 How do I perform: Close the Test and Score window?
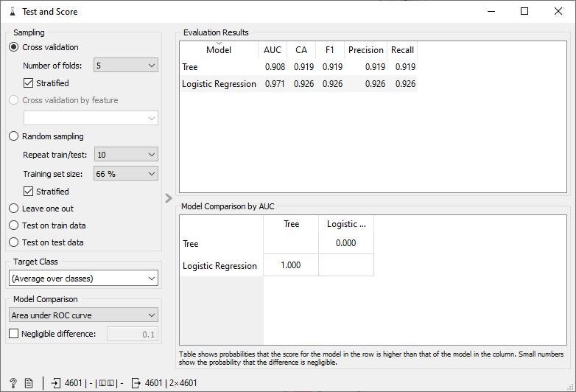click(x=558, y=11)
